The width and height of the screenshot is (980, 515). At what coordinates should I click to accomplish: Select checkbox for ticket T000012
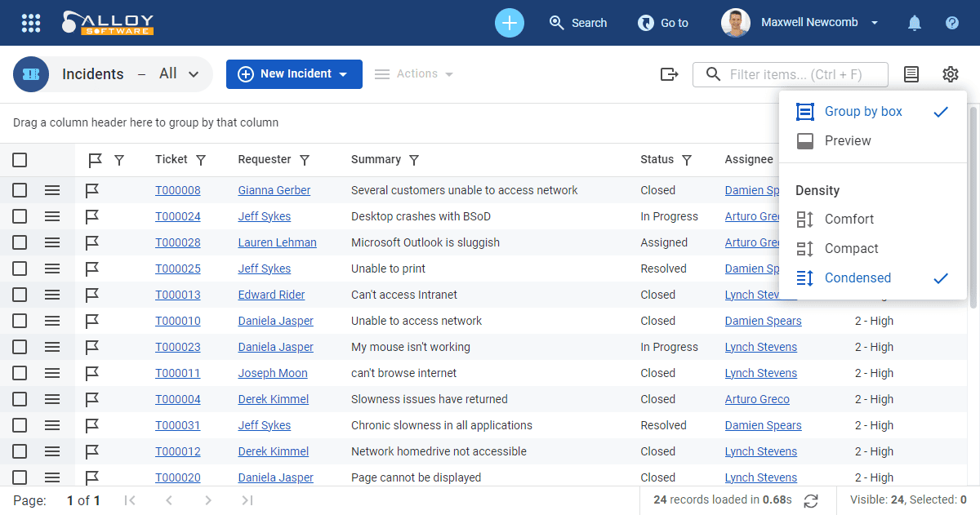tap(20, 451)
